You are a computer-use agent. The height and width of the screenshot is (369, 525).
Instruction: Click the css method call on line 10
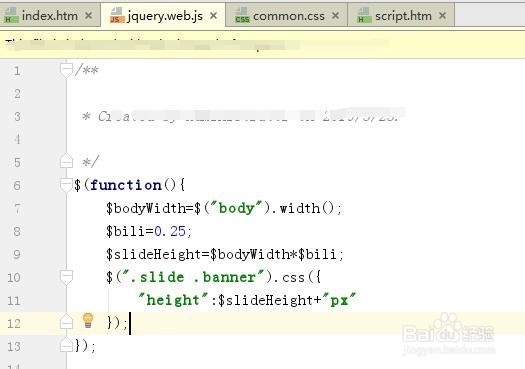click(293, 278)
